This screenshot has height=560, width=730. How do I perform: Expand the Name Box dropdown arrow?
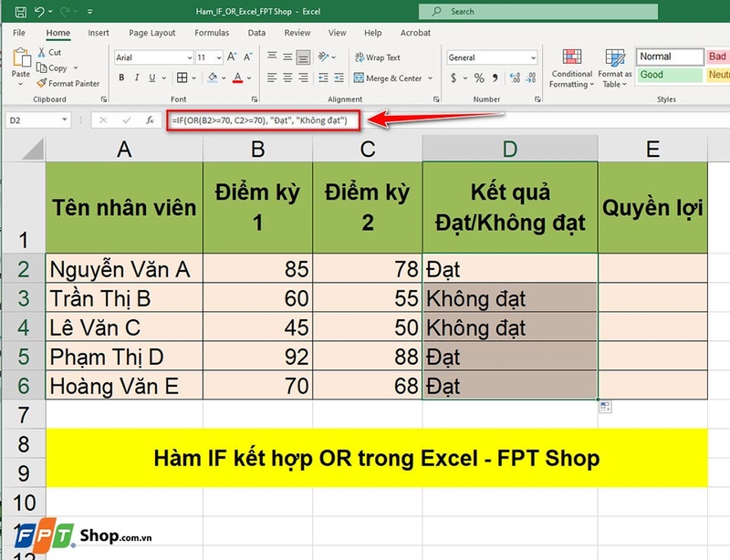pos(64,120)
